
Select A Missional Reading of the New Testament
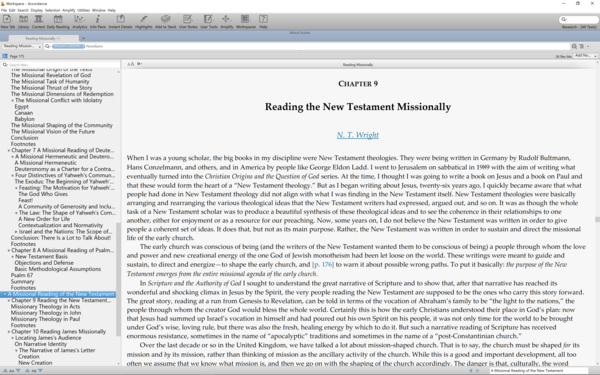(x=58, y=294)
